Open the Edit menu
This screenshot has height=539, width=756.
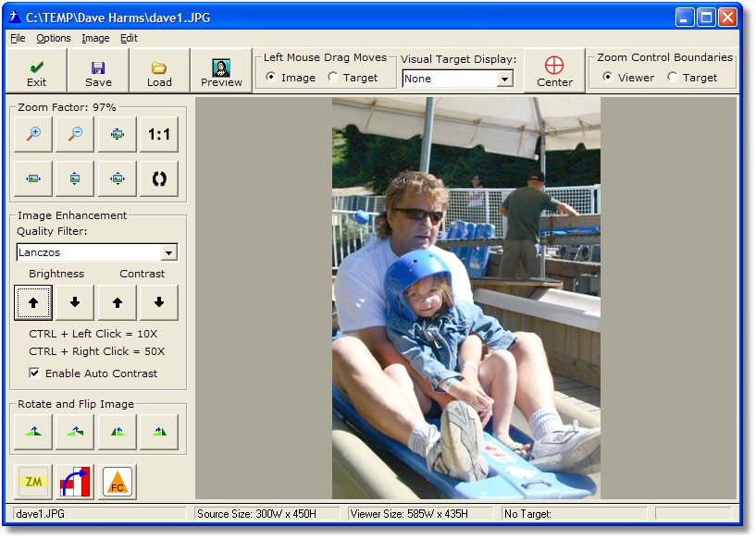129,38
